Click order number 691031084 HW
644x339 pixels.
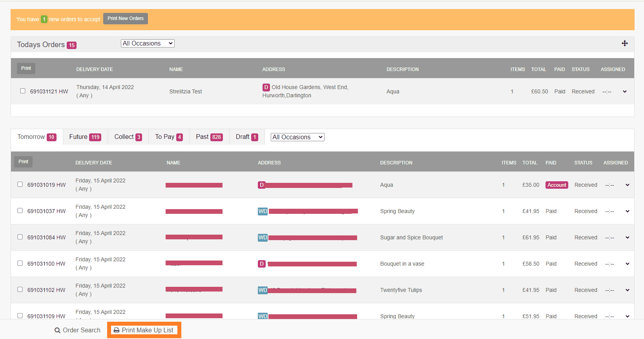point(46,237)
